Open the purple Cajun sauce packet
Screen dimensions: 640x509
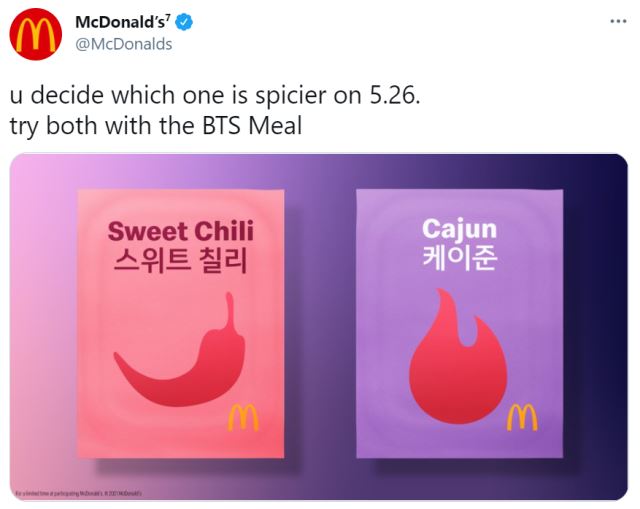click(460, 324)
